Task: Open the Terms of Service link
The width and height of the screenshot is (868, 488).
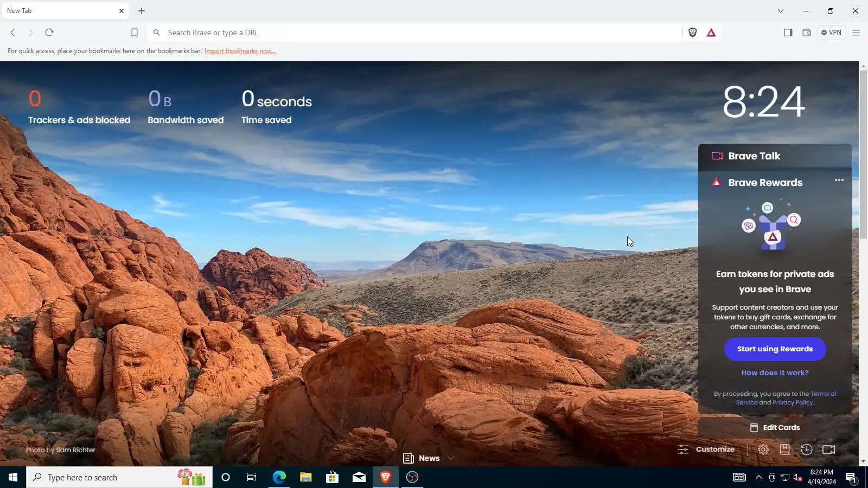Action: click(786, 398)
